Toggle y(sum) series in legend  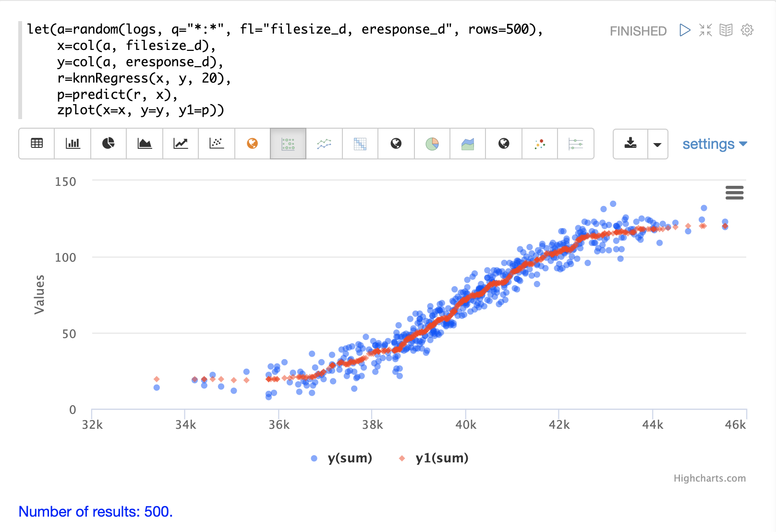pyautogui.click(x=341, y=458)
